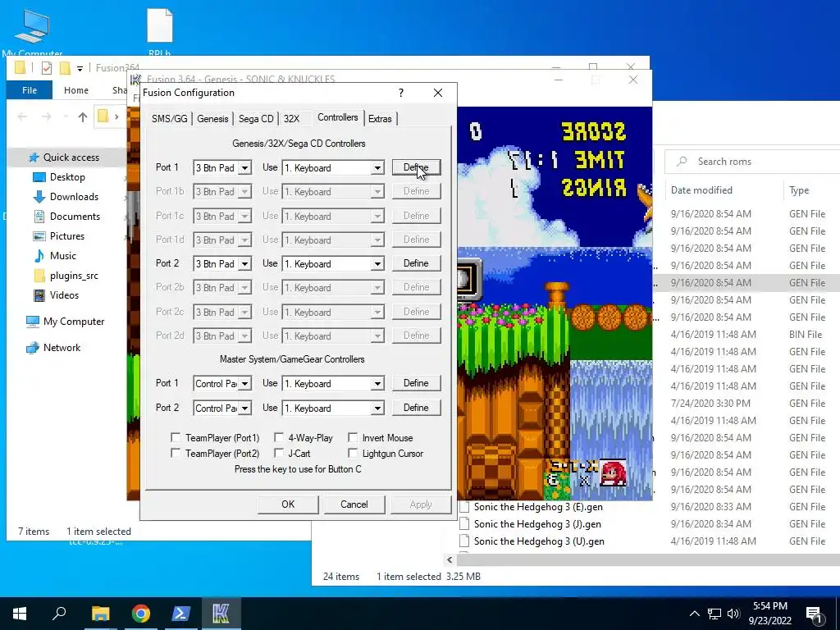The height and width of the screenshot is (630, 840).
Task: Click Define for Genesis Port 2
Action: (x=416, y=263)
